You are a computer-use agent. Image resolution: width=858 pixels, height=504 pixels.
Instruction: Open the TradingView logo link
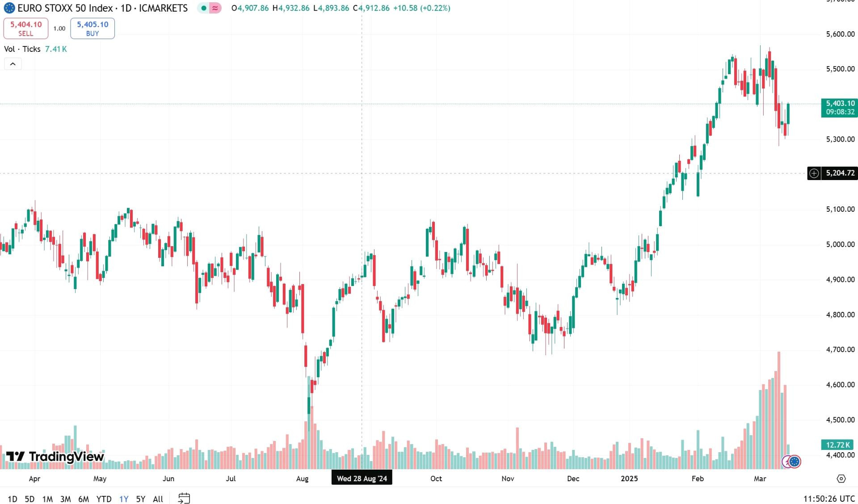pos(55,456)
